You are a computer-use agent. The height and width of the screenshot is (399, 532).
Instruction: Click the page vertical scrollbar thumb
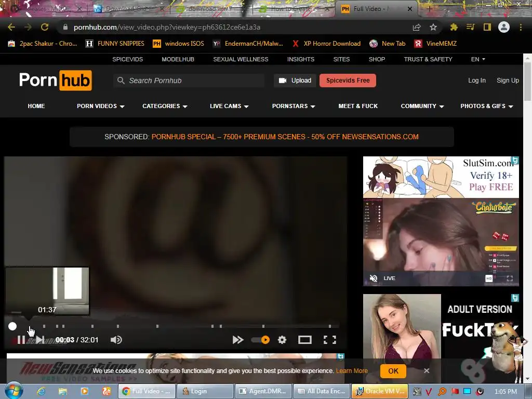[x=528, y=82]
